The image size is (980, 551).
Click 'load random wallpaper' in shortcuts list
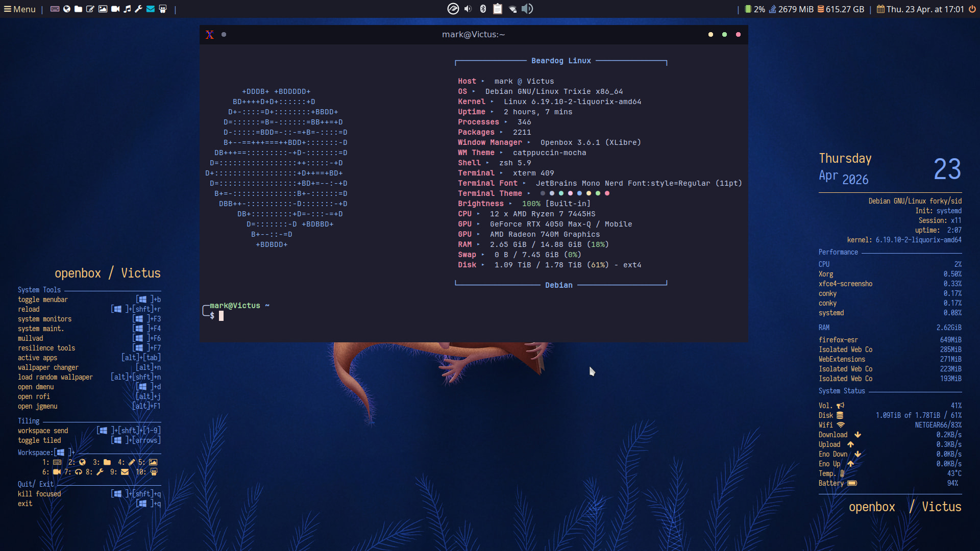55,377
